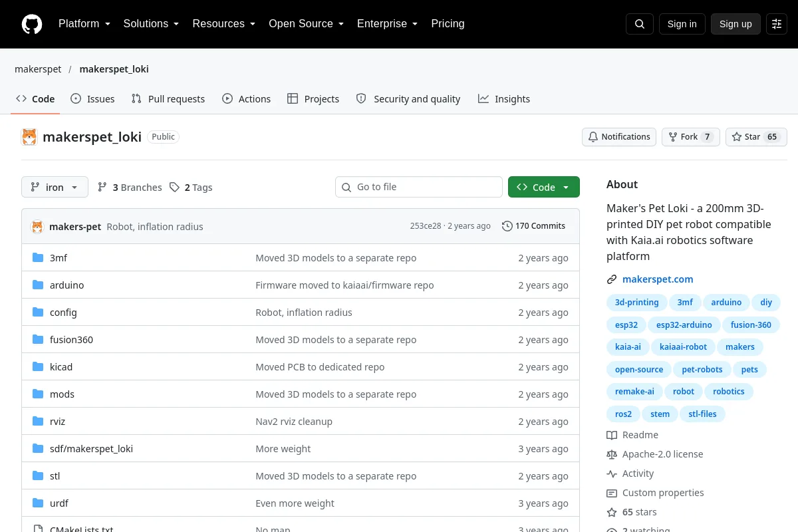Open the Pricing page
The height and width of the screenshot is (532, 798).
click(448, 24)
